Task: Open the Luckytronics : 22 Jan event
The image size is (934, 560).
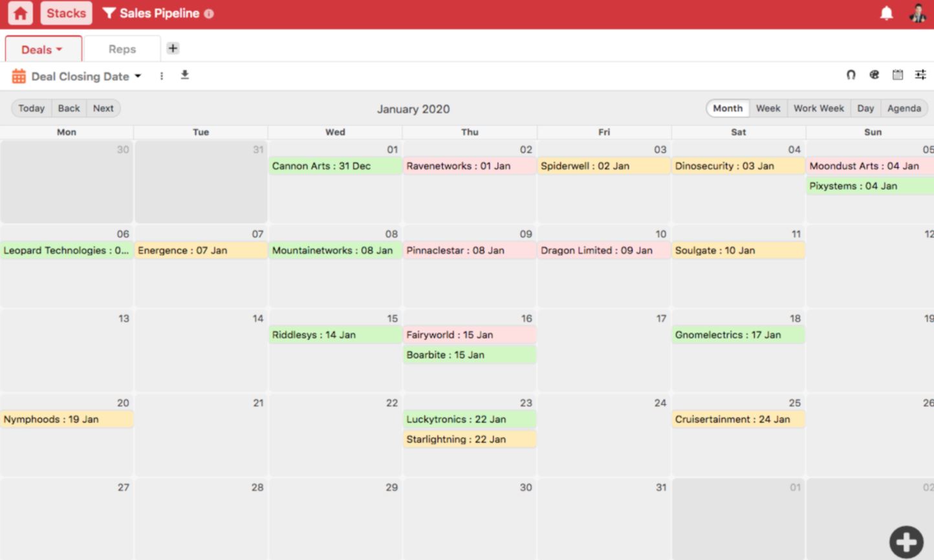Action: [x=470, y=420]
